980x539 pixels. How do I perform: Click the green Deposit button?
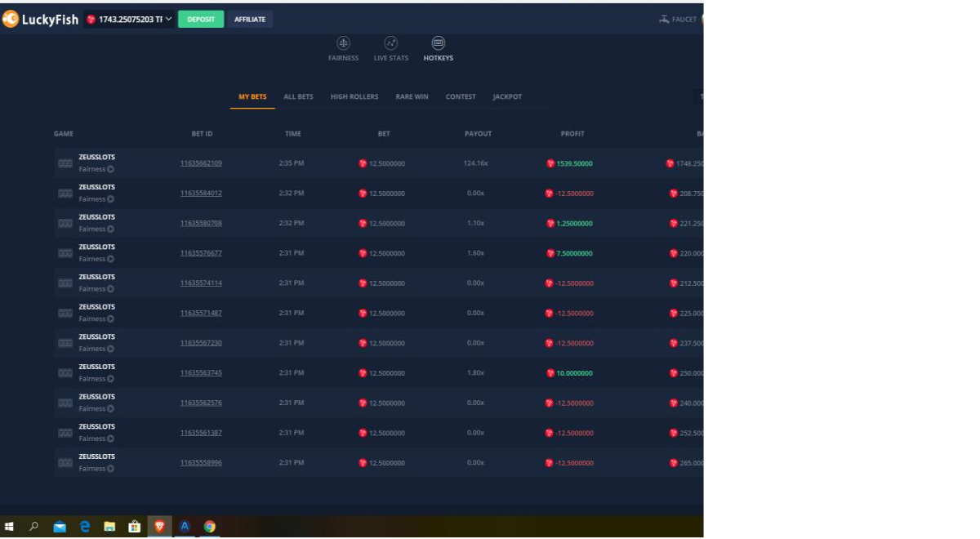tap(201, 19)
